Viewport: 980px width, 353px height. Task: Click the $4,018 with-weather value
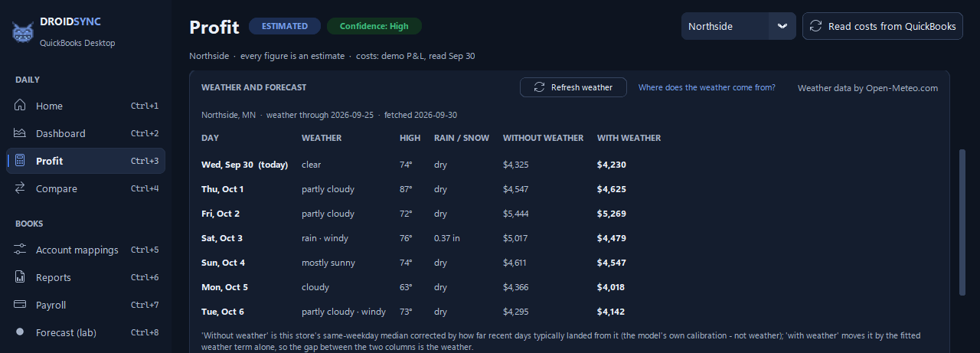[611, 287]
